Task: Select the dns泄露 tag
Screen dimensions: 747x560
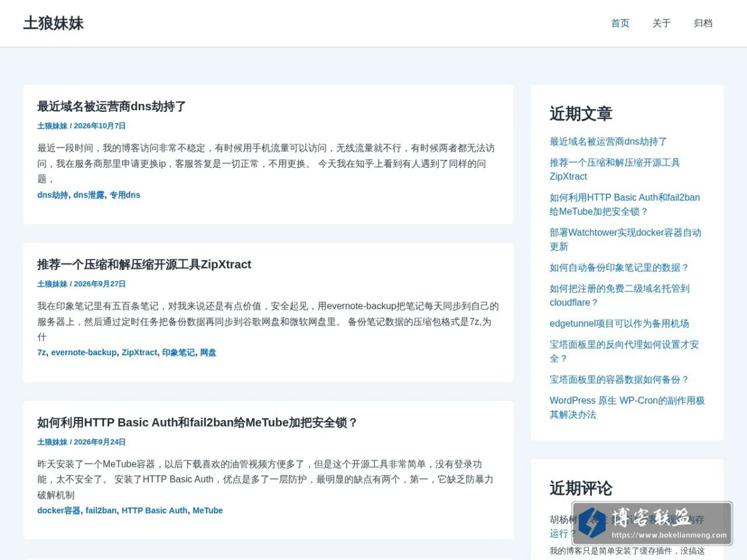Action: (89, 195)
